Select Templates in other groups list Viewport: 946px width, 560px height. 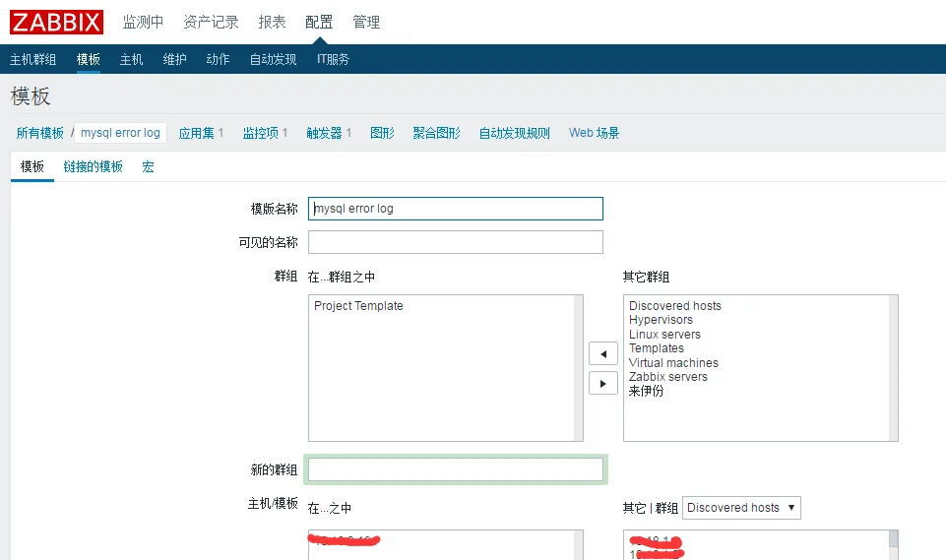[657, 348]
